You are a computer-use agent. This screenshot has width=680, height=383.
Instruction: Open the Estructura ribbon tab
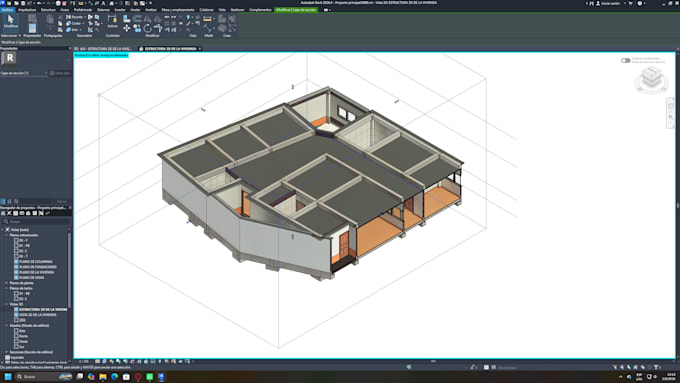pyautogui.click(x=48, y=10)
